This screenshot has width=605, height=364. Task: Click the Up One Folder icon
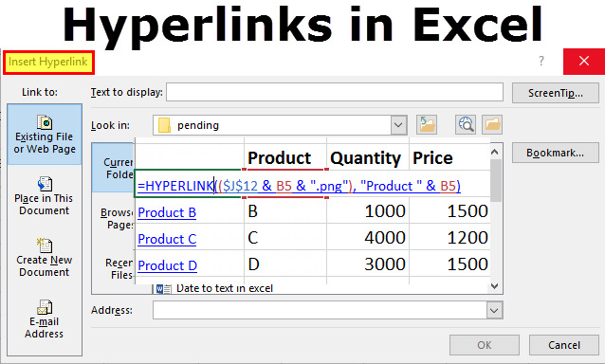[x=427, y=124]
